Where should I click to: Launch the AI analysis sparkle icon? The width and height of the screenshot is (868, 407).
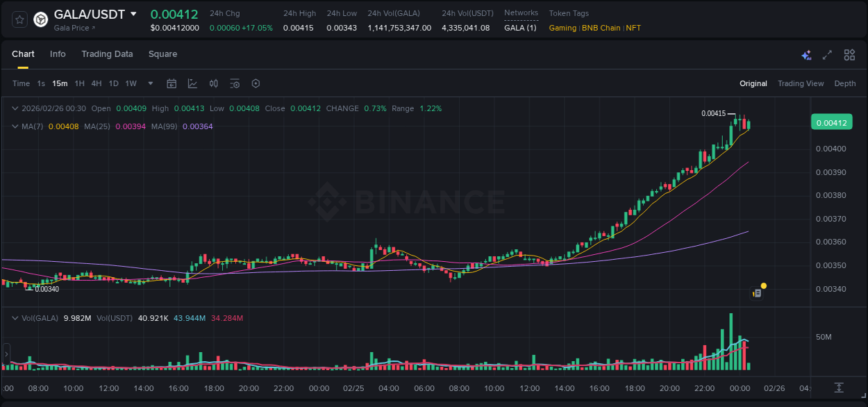tap(806, 54)
